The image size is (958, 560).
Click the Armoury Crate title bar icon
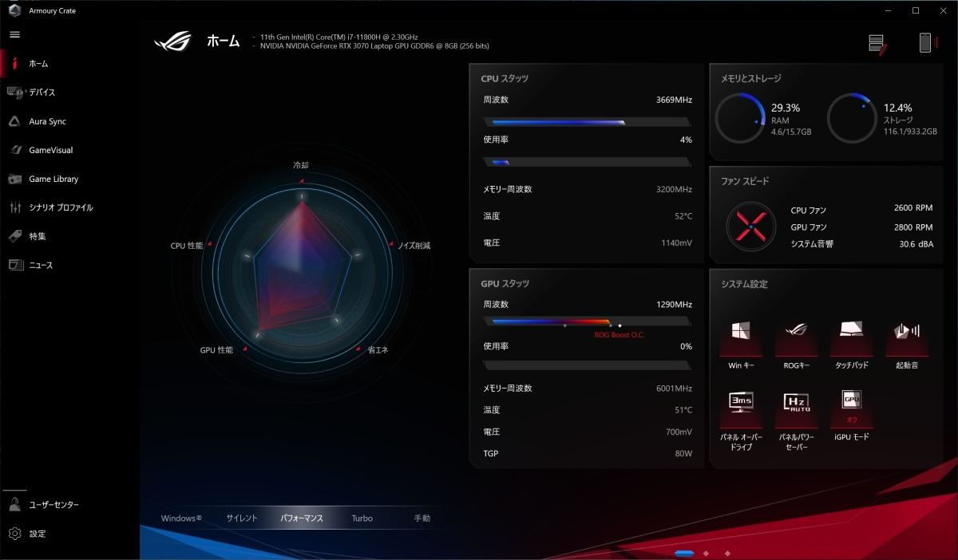tap(14, 10)
